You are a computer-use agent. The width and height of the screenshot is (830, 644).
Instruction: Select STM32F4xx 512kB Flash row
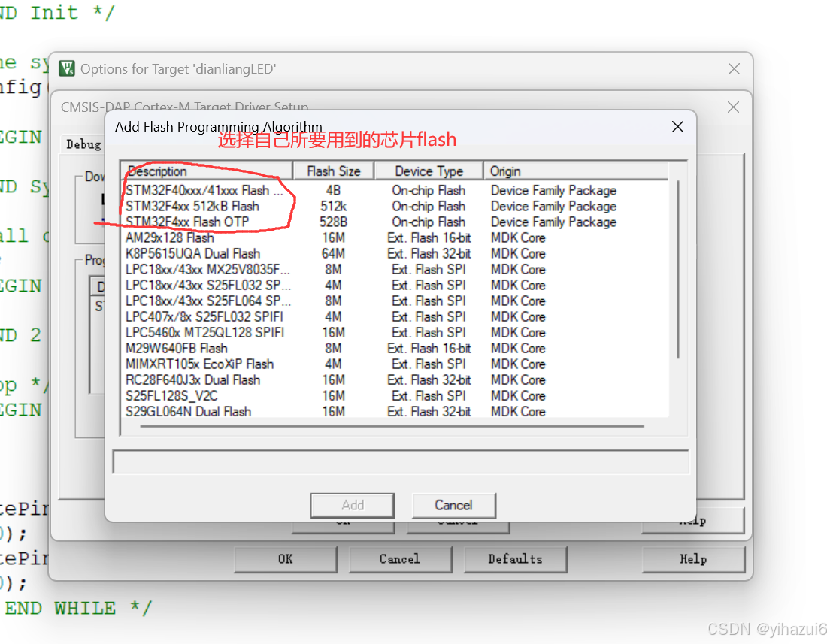coord(395,207)
